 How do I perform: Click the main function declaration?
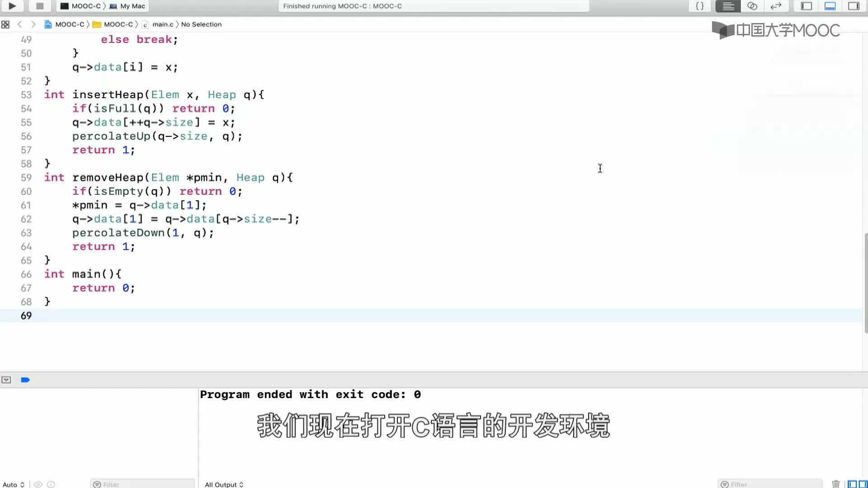tap(83, 274)
